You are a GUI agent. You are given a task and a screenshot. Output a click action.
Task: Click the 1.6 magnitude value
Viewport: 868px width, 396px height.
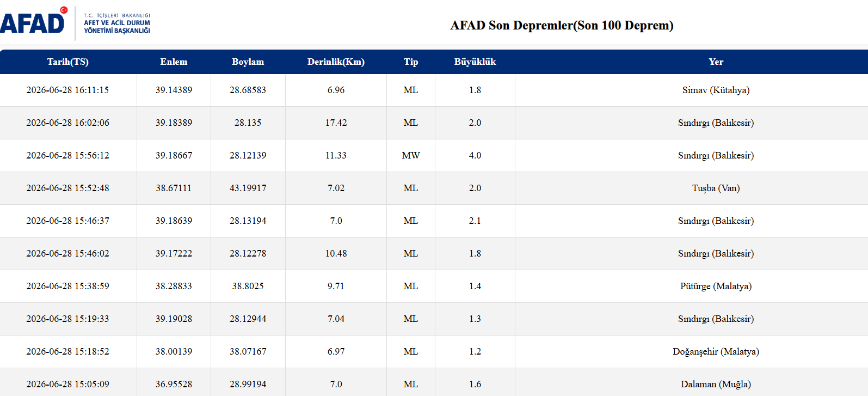coord(475,384)
